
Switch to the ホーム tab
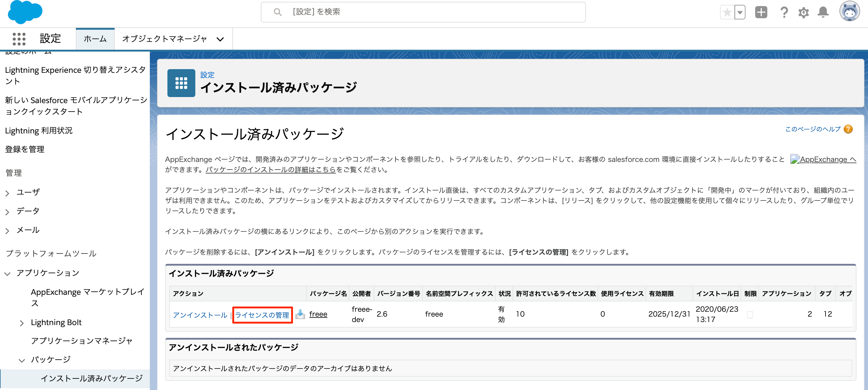click(x=95, y=39)
